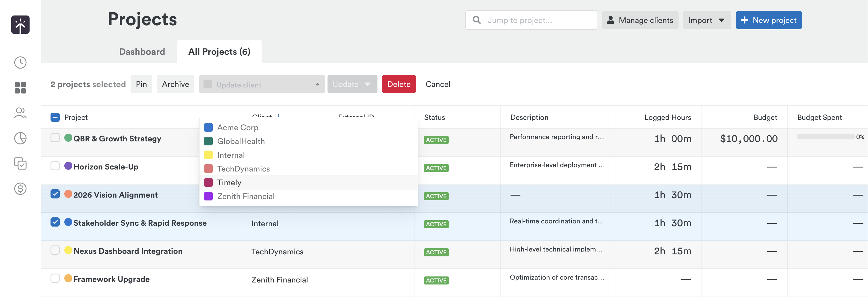Uncheck Stakeholder Sync & Rapid Response checkbox
This screenshot has height=308, width=868.
(x=55, y=222)
